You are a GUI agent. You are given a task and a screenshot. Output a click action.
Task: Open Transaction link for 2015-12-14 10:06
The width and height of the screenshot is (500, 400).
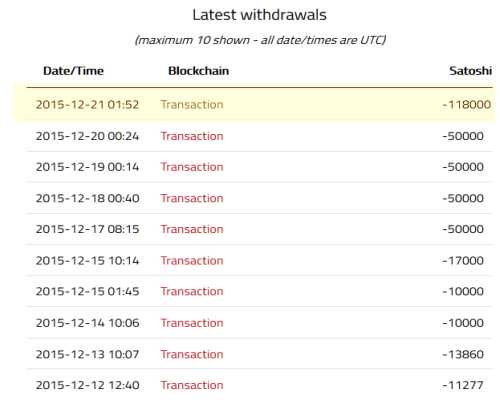[192, 323]
